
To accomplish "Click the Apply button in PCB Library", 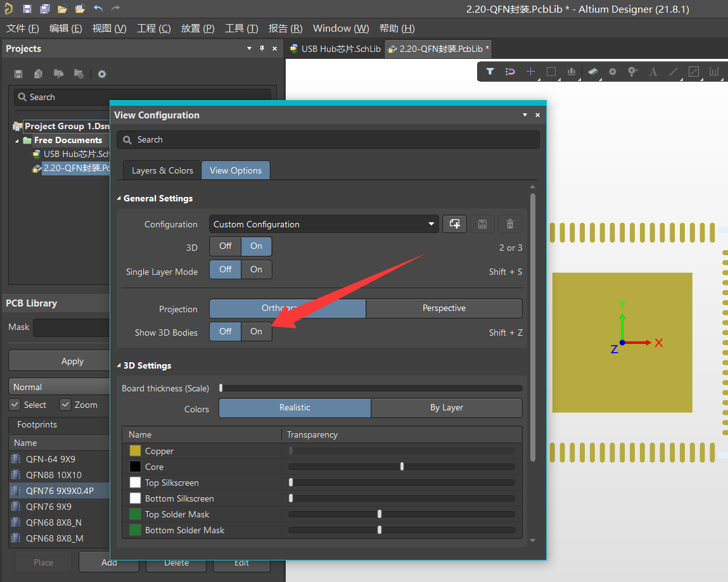I will pyautogui.click(x=59, y=361).
